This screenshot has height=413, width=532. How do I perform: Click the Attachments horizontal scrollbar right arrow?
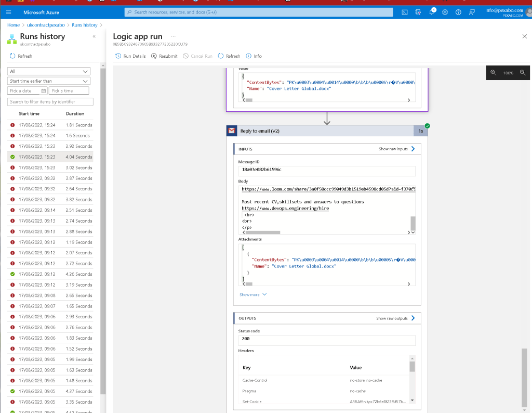pyautogui.click(x=409, y=284)
